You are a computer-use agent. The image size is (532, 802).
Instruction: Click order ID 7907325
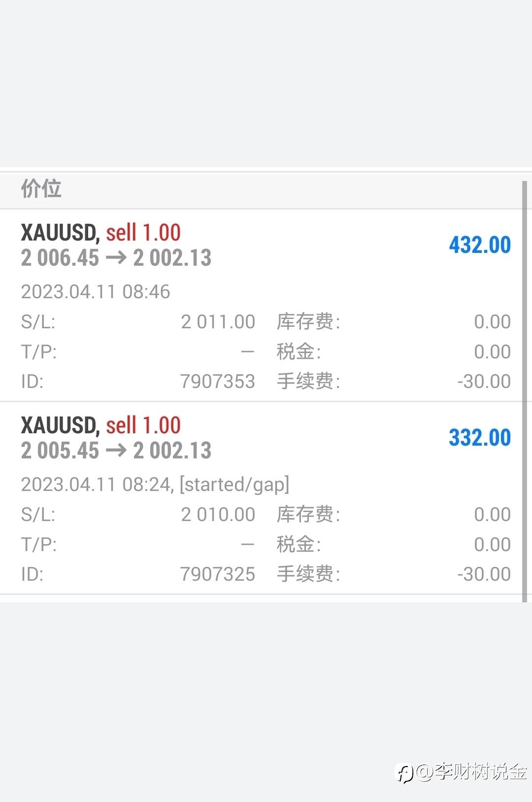point(217,574)
